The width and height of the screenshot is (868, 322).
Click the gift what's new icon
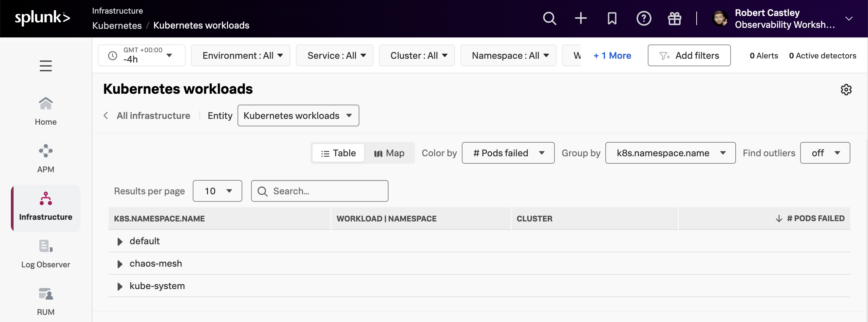point(674,18)
